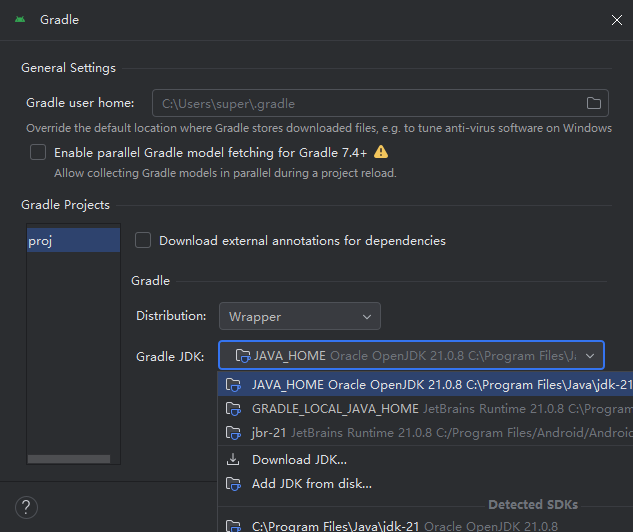Click Download JDK... option

[299, 459]
